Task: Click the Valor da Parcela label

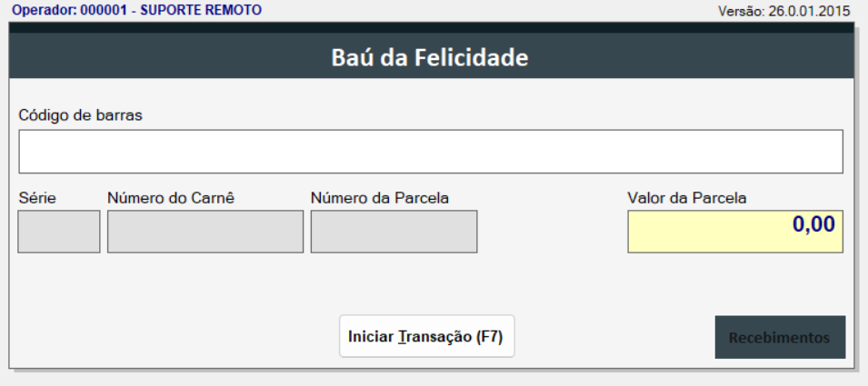Action: [687, 197]
